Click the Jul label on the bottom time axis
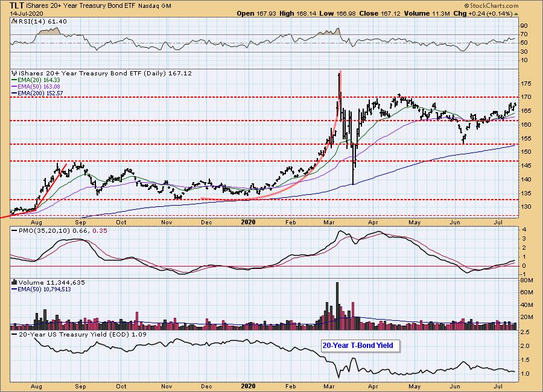 (x=498, y=386)
